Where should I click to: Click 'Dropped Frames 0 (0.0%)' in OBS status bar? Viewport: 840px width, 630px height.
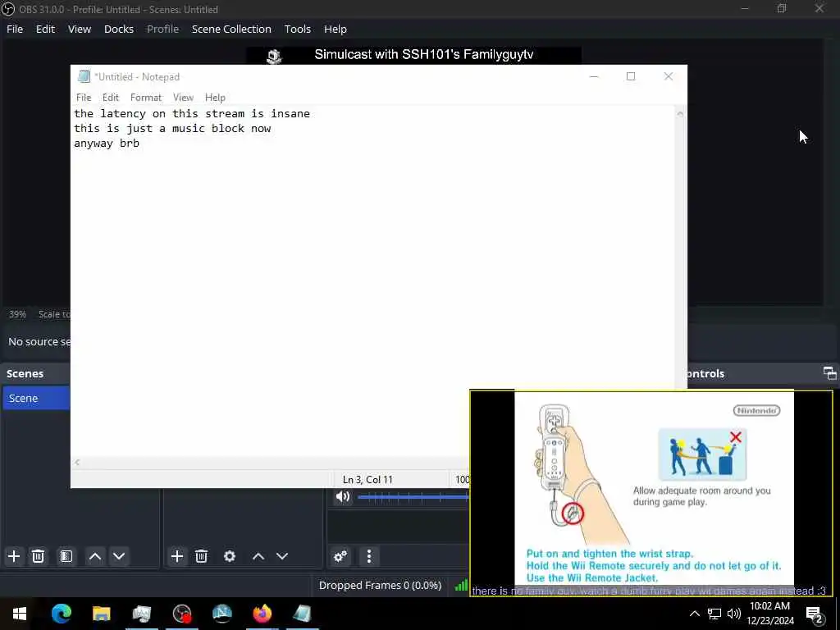(380, 586)
